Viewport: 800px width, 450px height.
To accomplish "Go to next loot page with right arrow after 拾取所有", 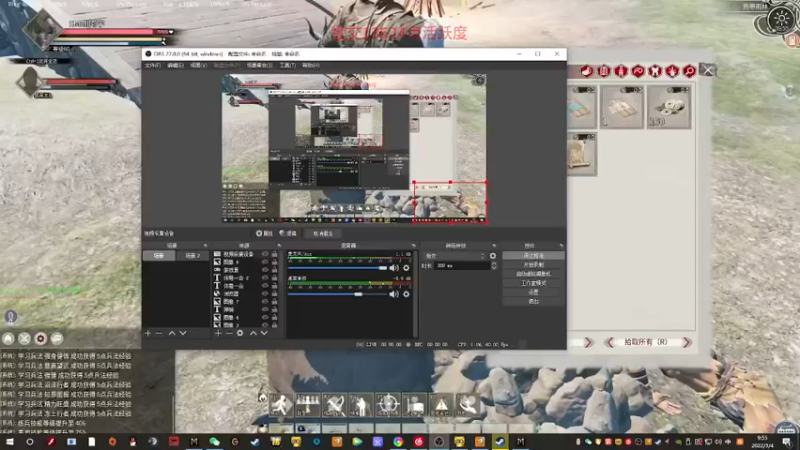I will tap(687, 342).
